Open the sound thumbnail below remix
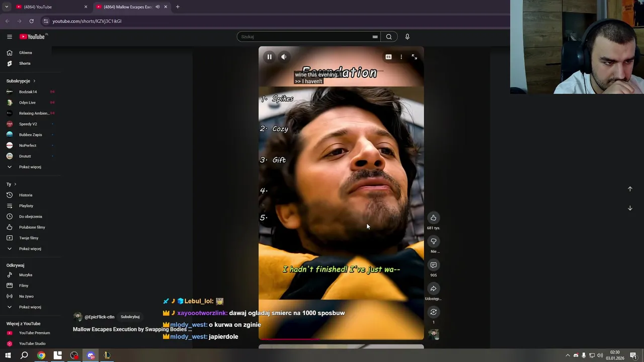This screenshot has height=362, width=644. (x=433, y=334)
